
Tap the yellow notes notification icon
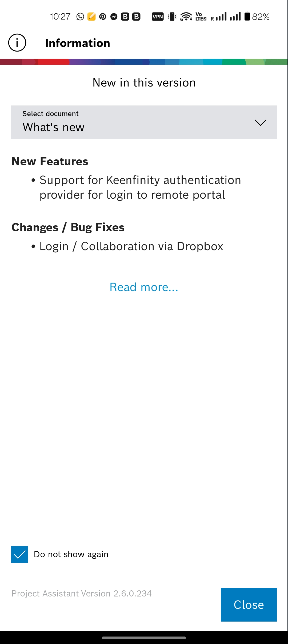(91, 17)
